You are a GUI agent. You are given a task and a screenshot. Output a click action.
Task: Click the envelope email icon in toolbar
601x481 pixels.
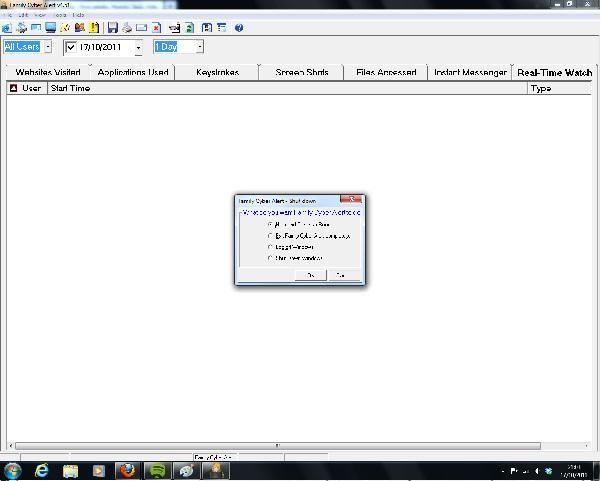[141, 28]
